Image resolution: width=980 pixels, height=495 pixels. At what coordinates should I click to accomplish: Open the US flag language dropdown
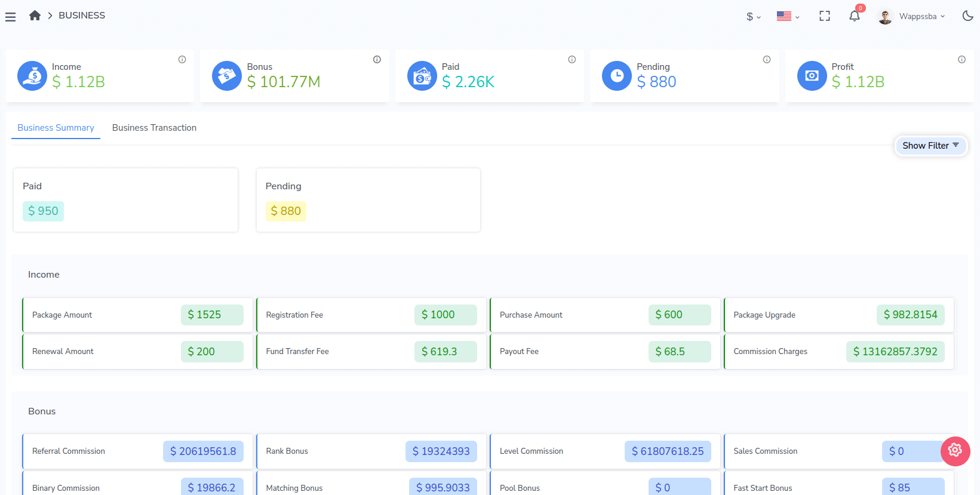click(x=788, y=16)
